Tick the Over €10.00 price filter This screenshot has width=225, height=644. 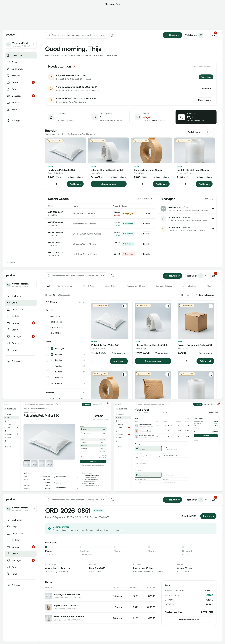47,333
